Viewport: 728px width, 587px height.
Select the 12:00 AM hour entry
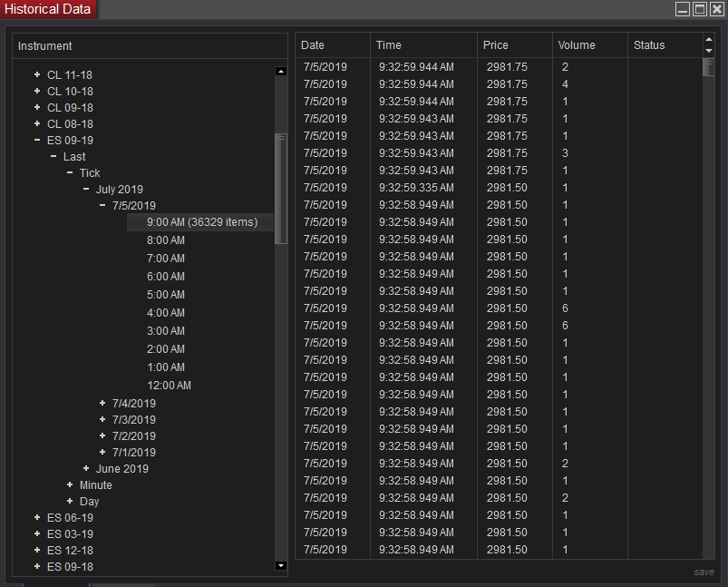pyautogui.click(x=169, y=386)
